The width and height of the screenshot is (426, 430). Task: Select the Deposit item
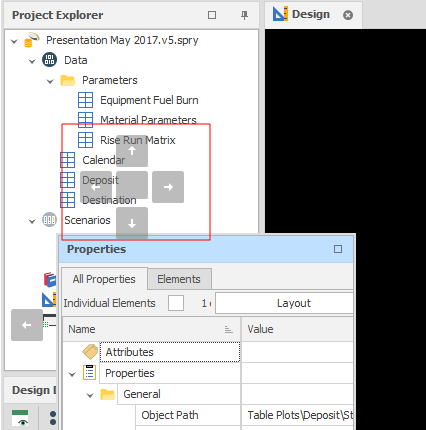(100, 180)
